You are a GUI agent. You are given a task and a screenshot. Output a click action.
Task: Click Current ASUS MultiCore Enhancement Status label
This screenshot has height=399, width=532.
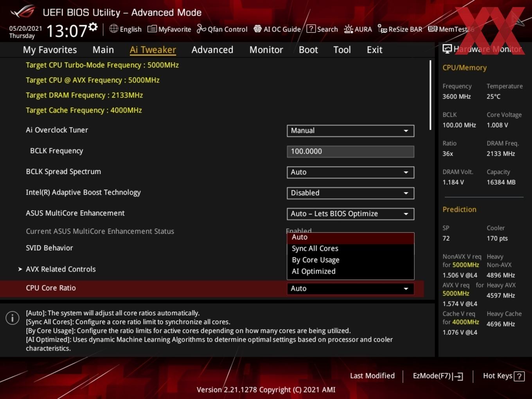(100, 231)
